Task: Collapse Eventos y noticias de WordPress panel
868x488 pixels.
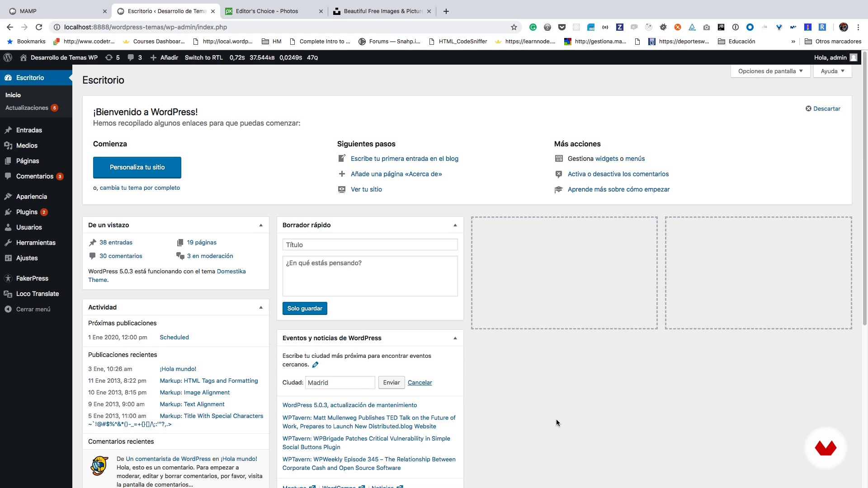Action: click(455, 338)
